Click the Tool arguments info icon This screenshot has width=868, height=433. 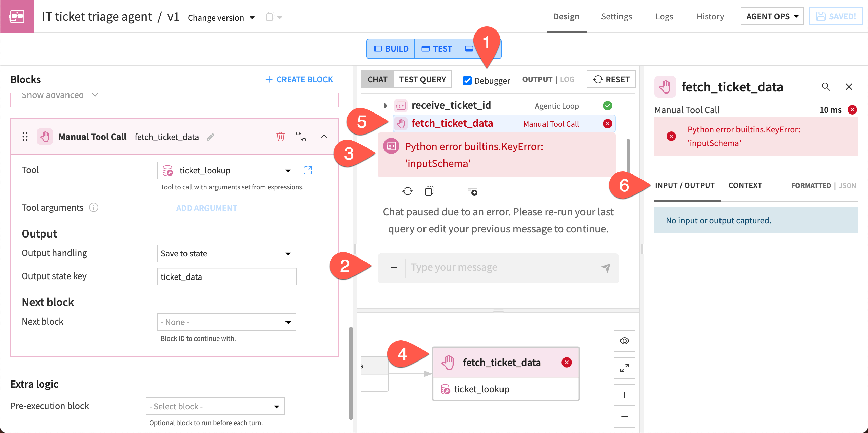[x=94, y=207]
